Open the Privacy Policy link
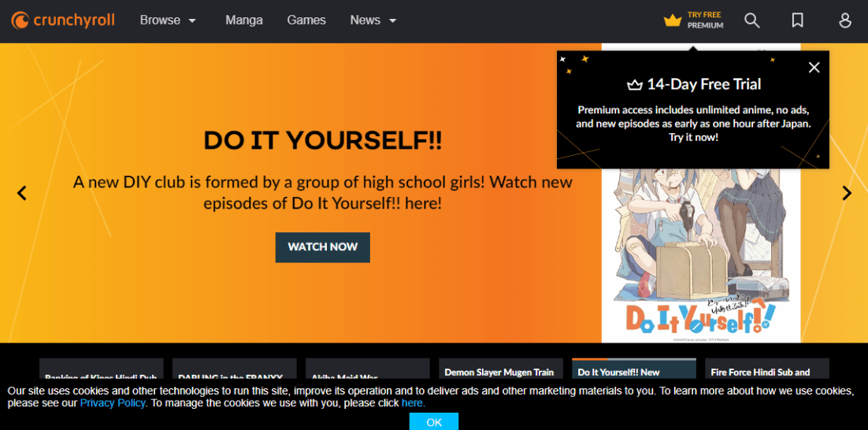 point(113,403)
